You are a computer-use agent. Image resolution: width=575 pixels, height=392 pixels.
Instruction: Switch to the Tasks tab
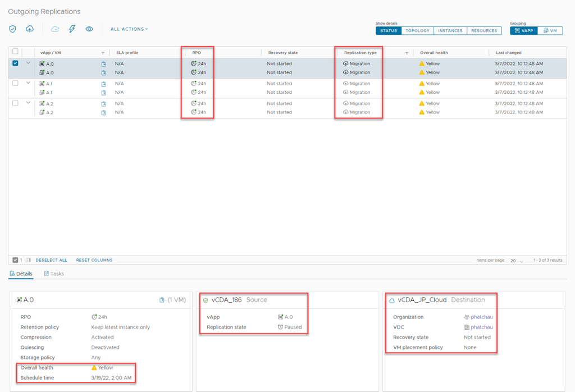click(54, 274)
